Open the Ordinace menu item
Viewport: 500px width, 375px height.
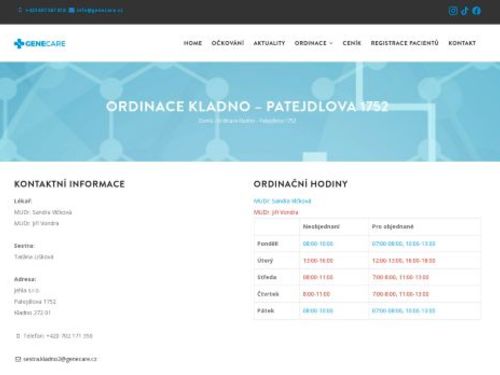point(311,43)
